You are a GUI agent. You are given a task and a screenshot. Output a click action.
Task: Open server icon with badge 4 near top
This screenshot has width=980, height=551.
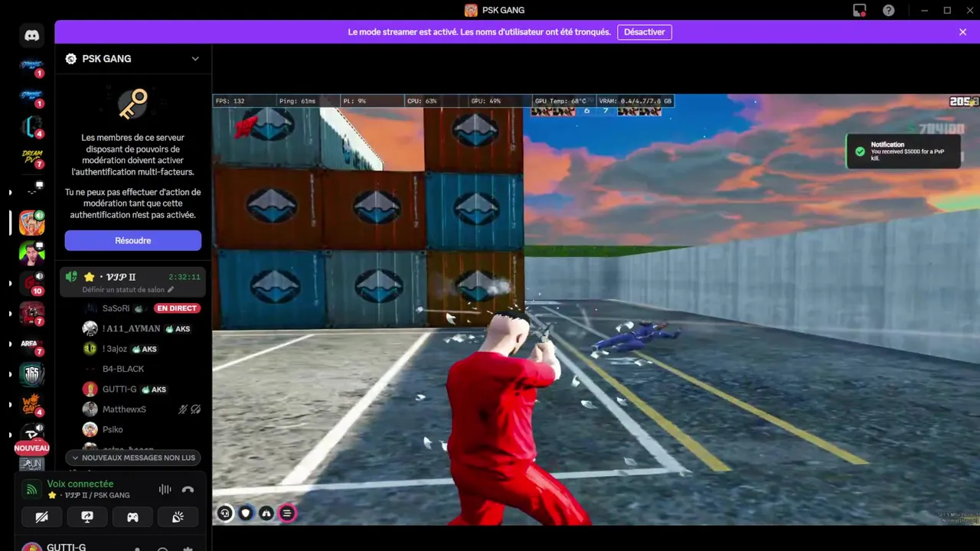31,126
